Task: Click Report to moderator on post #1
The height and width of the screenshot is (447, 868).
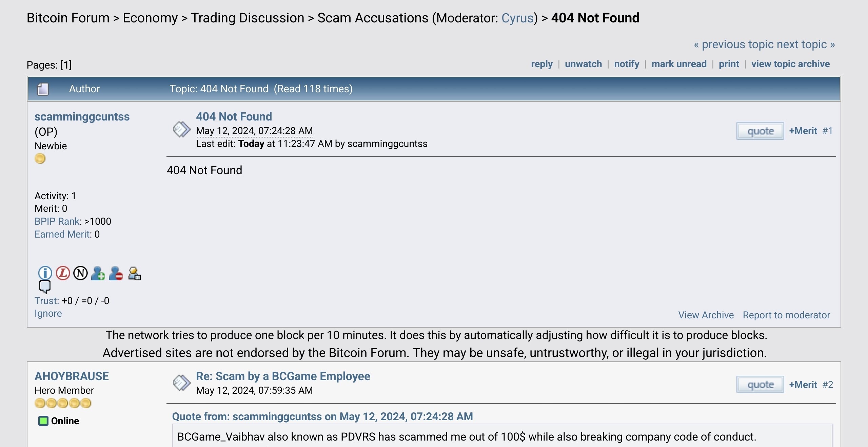Action: [786, 315]
